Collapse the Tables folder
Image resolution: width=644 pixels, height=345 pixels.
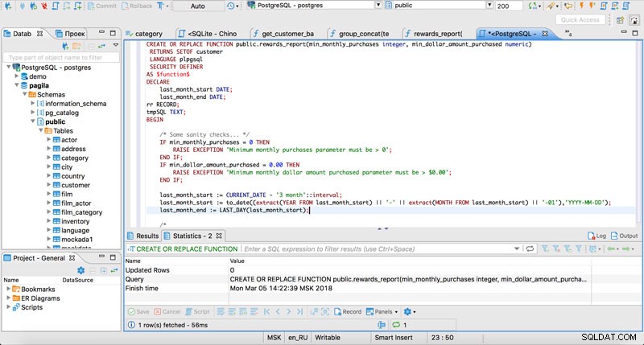point(41,130)
